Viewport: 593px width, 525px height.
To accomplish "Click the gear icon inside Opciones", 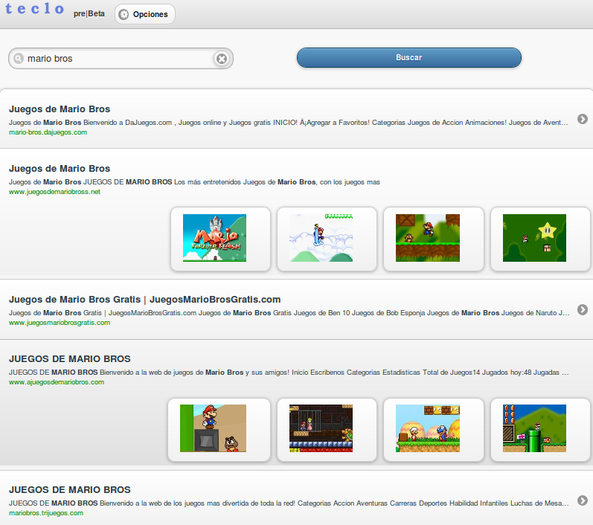I will 123,14.
